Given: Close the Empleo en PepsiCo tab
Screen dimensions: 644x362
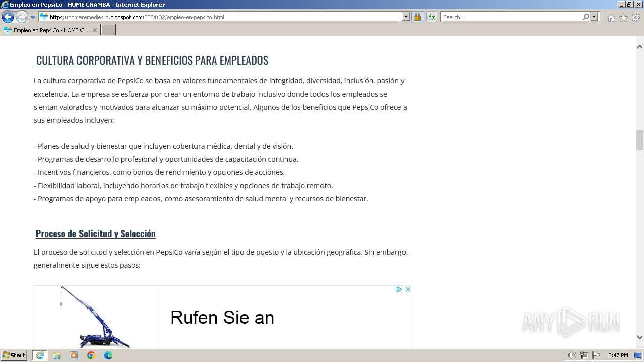Looking at the screenshot, I should pyautogui.click(x=94, y=30).
